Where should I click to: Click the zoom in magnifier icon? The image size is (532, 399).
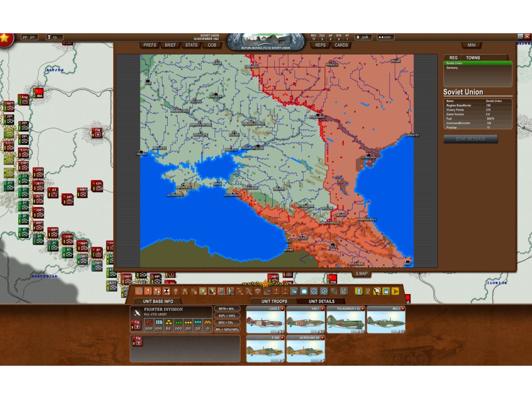[324, 291]
